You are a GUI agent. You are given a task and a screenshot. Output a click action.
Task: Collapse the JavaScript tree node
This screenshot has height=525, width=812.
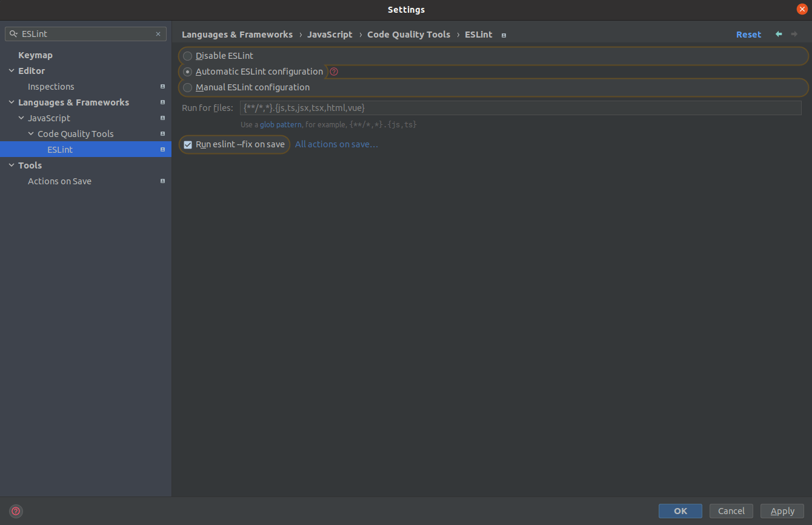point(21,118)
